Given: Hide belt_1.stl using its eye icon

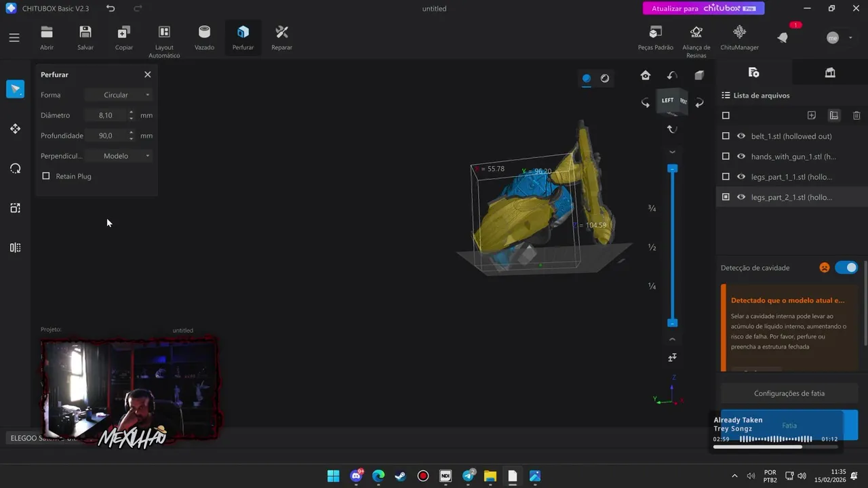Looking at the screenshot, I should tap(741, 136).
